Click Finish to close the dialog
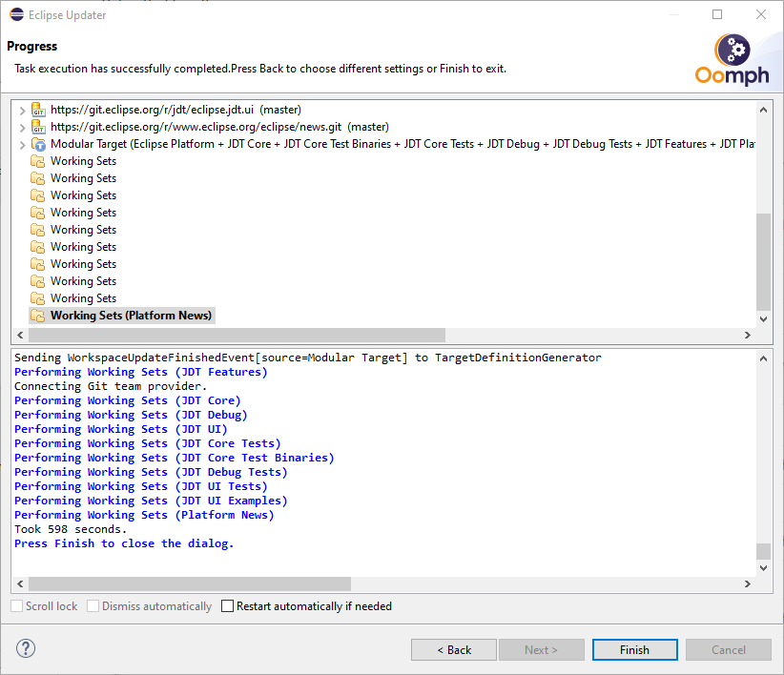This screenshot has width=784, height=675. (x=635, y=649)
